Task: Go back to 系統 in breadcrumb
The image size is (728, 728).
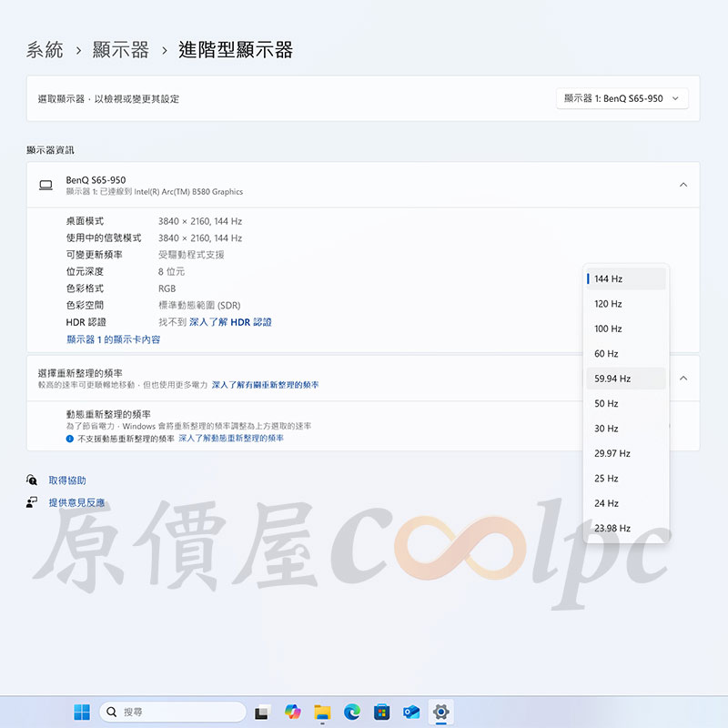Action: (x=45, y=50)
